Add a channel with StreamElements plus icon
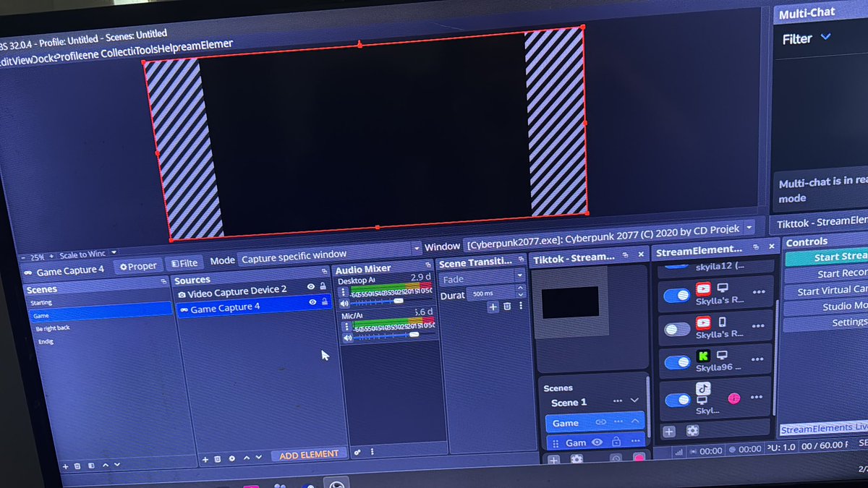The width and height of the screenshot is (868, 488). tap(669, 432)
